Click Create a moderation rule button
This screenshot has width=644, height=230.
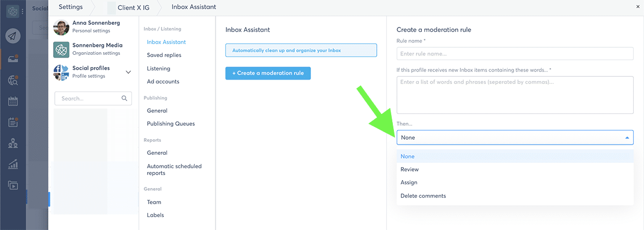(x=268, y=73)
